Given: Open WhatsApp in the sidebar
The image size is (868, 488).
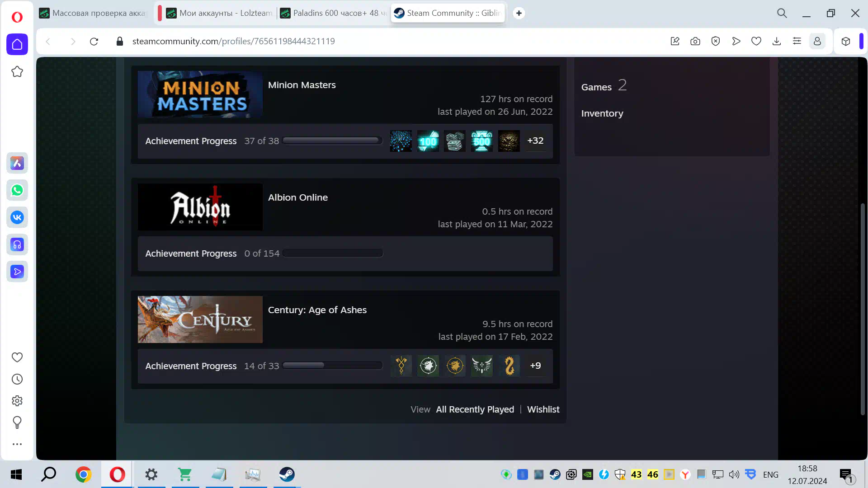Looking at the screenshot, I should [x=17, y=190].
